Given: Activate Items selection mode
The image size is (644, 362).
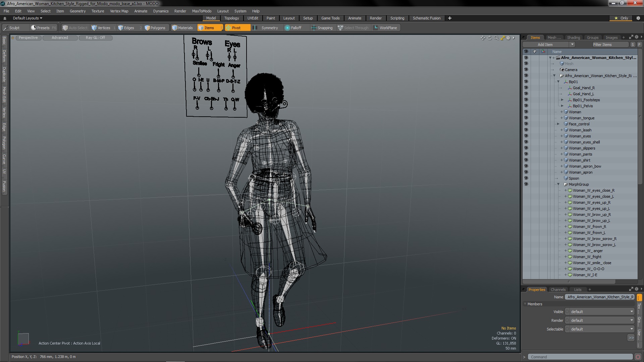Looking at the screenshot, I should coord(210,28).
